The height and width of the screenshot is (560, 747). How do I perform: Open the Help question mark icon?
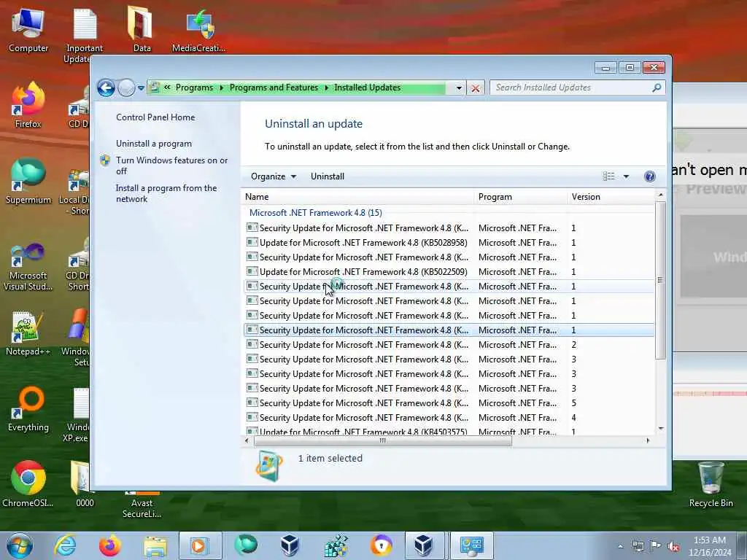(649, 176)
